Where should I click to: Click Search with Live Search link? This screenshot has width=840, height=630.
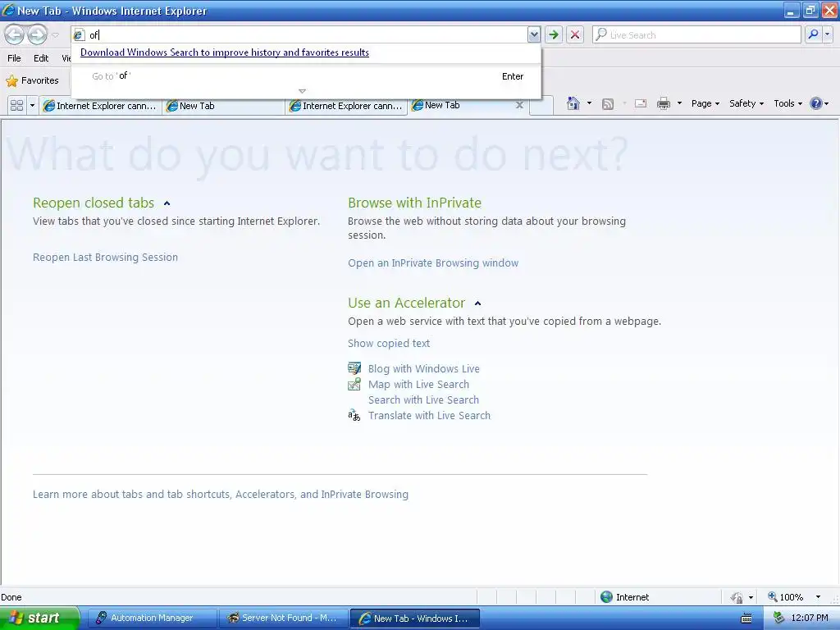[423, 399]
